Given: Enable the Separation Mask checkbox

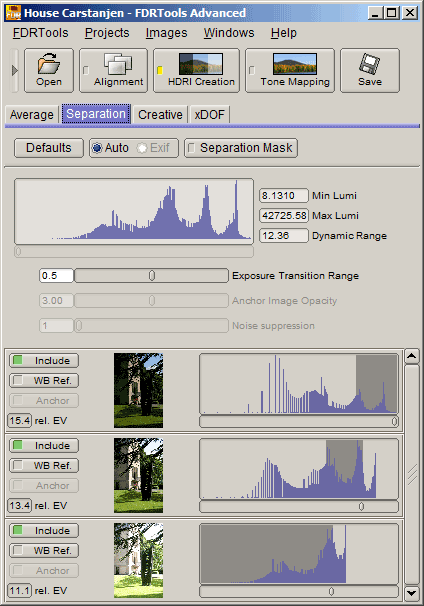Looking at the screenshot, I should [x=191, y=148].
